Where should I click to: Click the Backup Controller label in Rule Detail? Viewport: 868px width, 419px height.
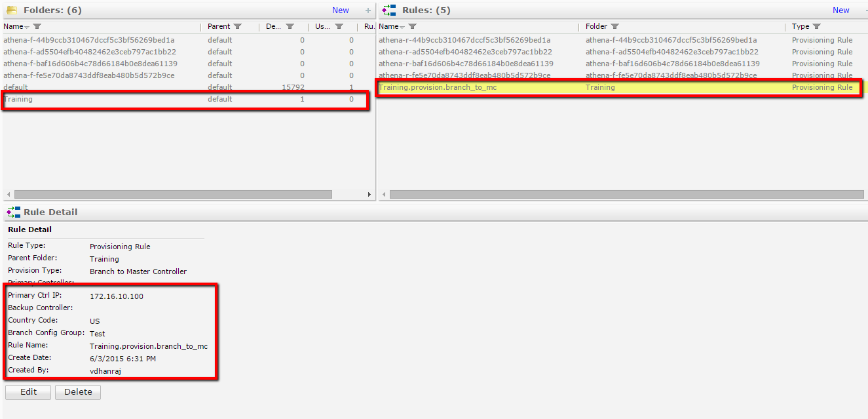pyautogui.click(x=41, y=308)
